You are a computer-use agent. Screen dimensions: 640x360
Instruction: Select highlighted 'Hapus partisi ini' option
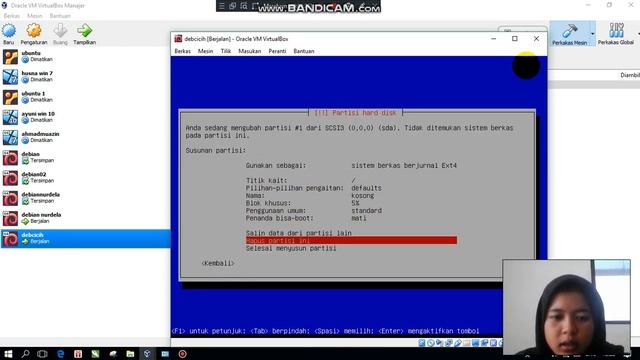[351, 240]
